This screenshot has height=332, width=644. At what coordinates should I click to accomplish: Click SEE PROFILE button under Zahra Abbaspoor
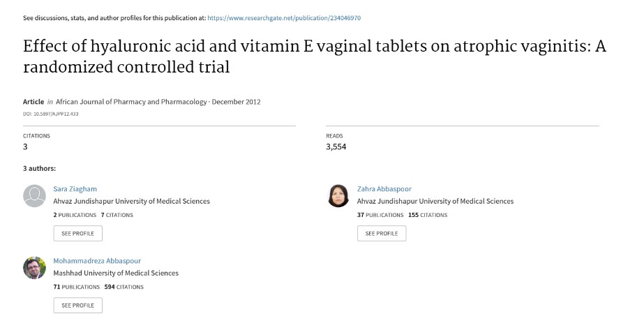[382, 234]
